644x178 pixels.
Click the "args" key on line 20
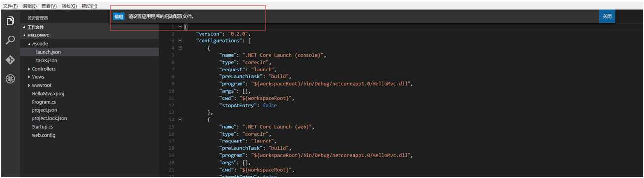[228, 162]
